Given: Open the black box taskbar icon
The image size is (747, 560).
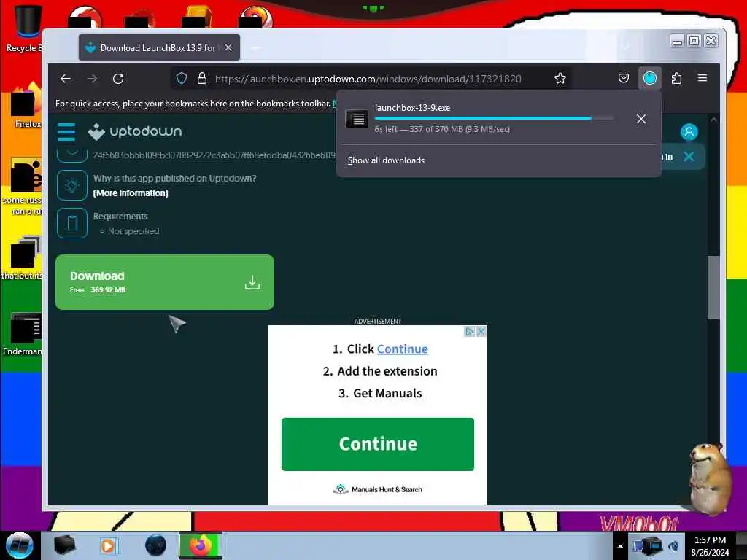Looking at the screenshot, I should pyautogui.click(x=64, y=545).
